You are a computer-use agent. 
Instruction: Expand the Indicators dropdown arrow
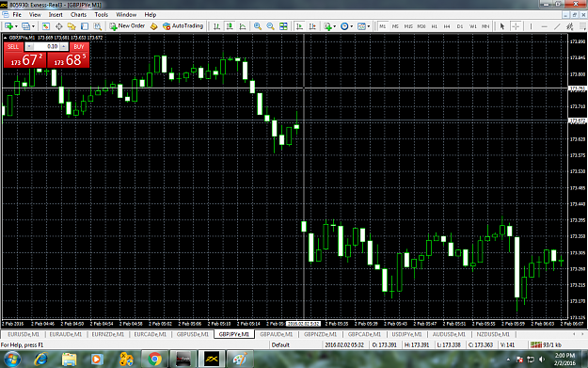tap(335, 26)
